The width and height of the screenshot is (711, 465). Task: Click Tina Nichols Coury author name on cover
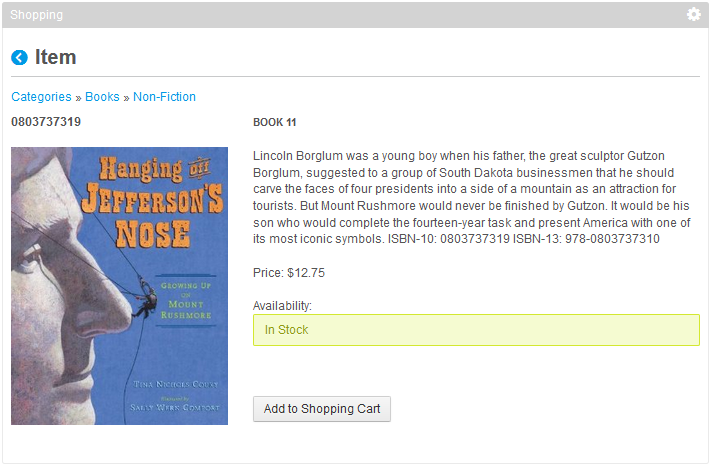click(x=175, y=384)
